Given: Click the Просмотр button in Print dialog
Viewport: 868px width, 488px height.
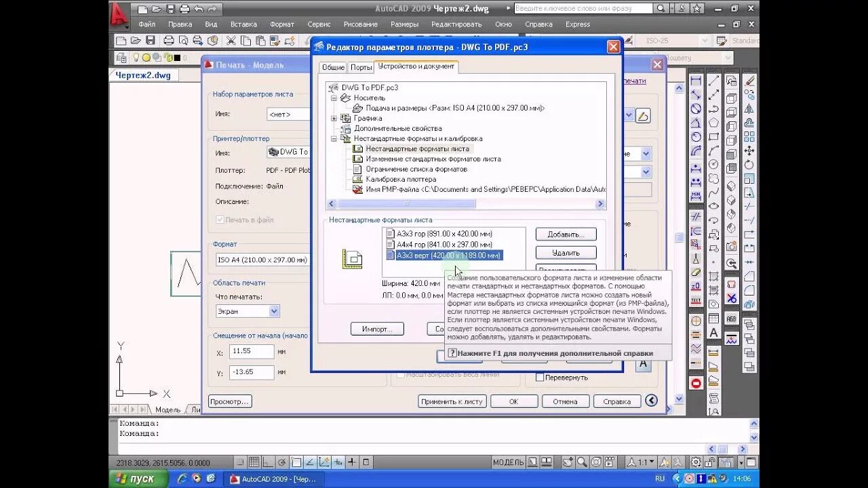Looking at the screenshot, I should coord(230,401).
